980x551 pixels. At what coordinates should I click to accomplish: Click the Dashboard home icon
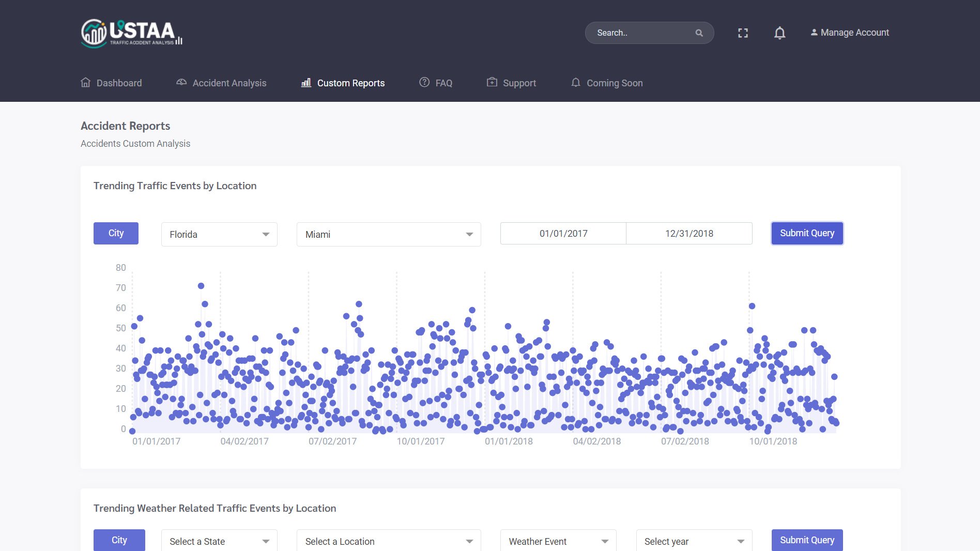coord(86,83)
